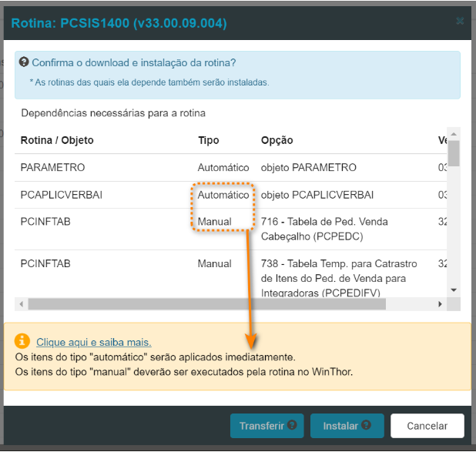
Task: Click the arrow icon on the Instalar button
Action: 367,425
